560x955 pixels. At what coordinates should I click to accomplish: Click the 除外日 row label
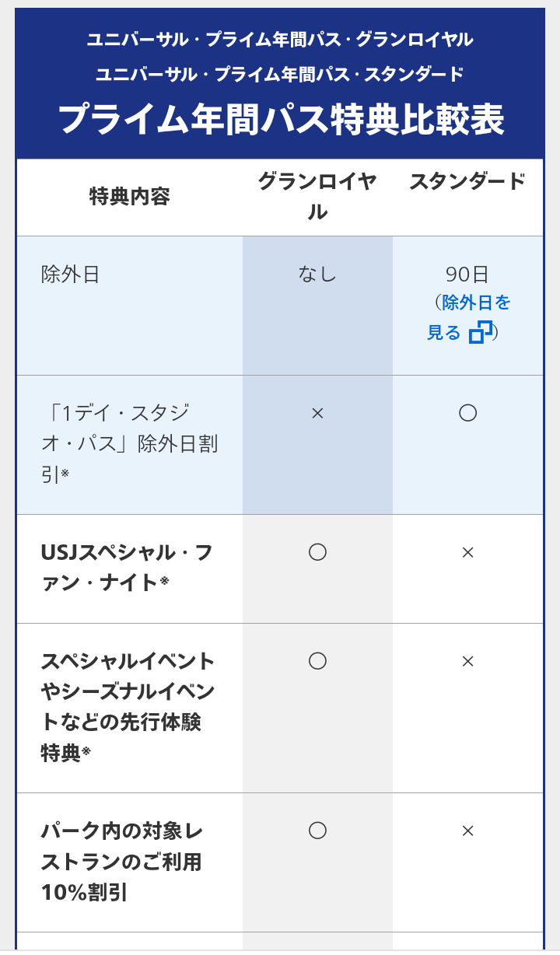[x=71, y=275]
